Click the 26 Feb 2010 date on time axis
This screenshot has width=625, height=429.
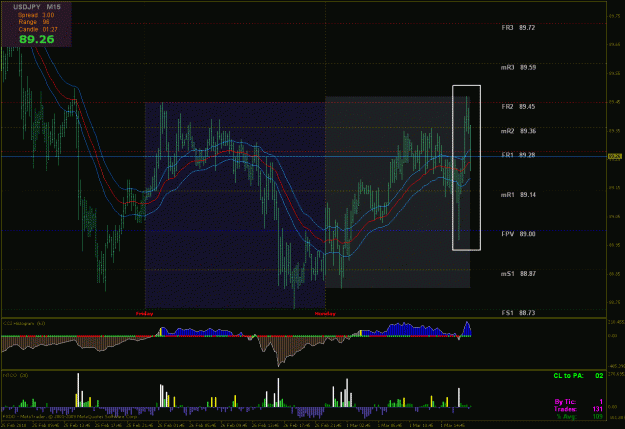pyautogui.click(x=15, y=425)
